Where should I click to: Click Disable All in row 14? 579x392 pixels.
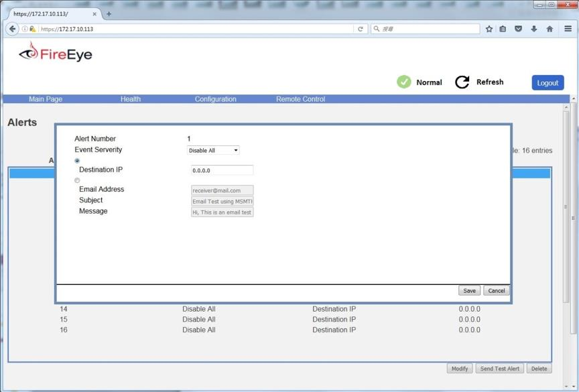(198, 309)
